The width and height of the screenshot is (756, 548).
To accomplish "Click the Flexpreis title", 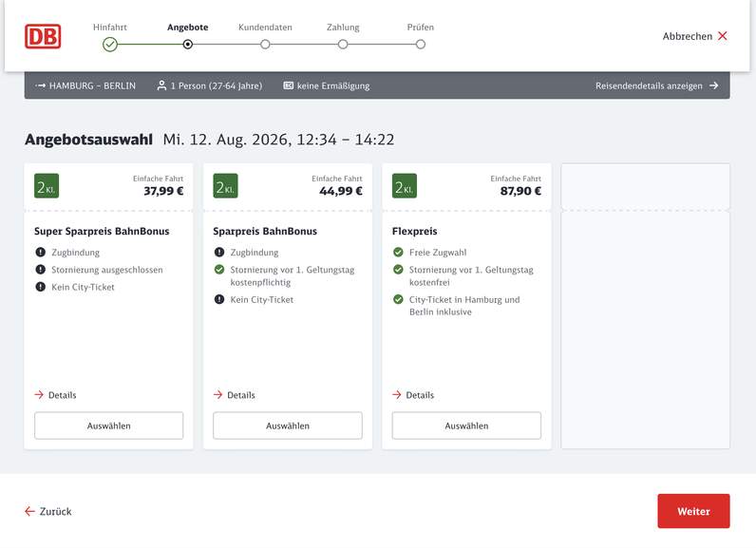I will 415,232.
